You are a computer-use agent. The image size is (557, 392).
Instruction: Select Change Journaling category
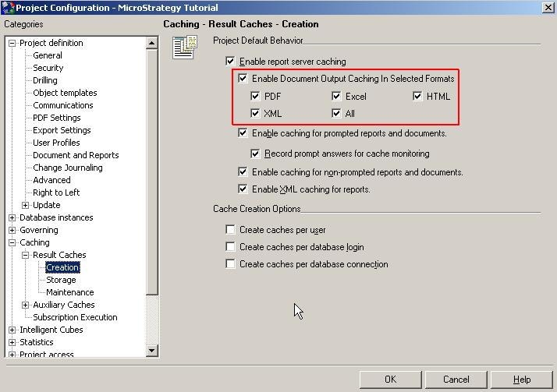point(68,168)
